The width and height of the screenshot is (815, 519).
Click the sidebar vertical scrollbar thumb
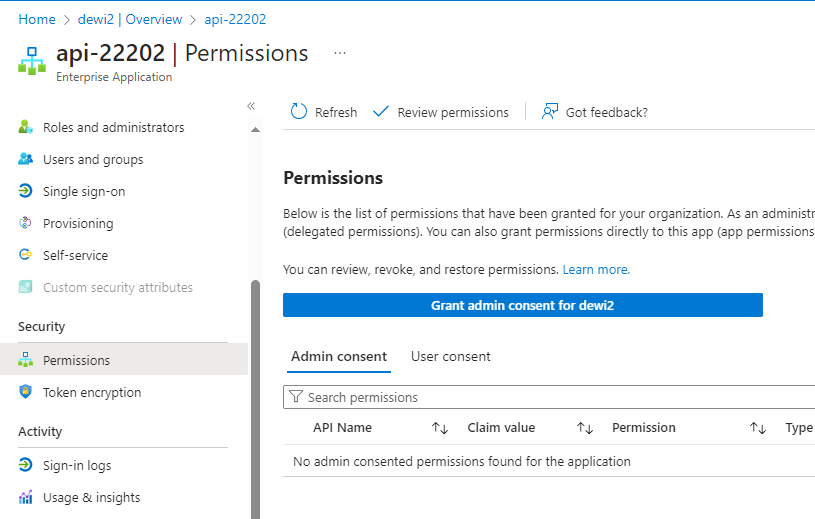255,400
